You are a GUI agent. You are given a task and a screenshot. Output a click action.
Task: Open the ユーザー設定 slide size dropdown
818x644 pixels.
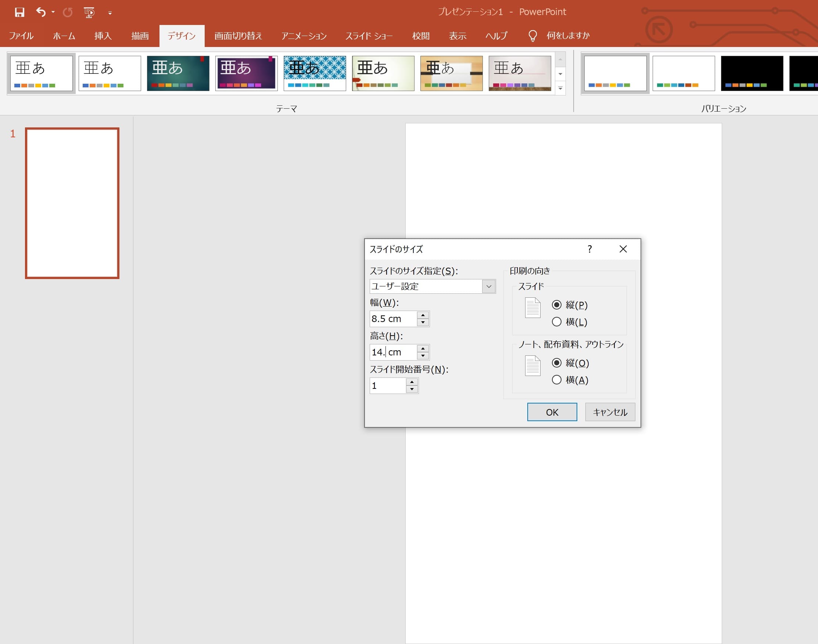(x=489, y=286)
